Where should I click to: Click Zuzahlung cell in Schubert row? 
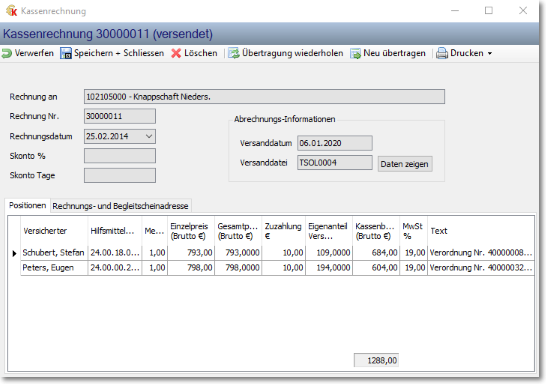tap(284, 253)
